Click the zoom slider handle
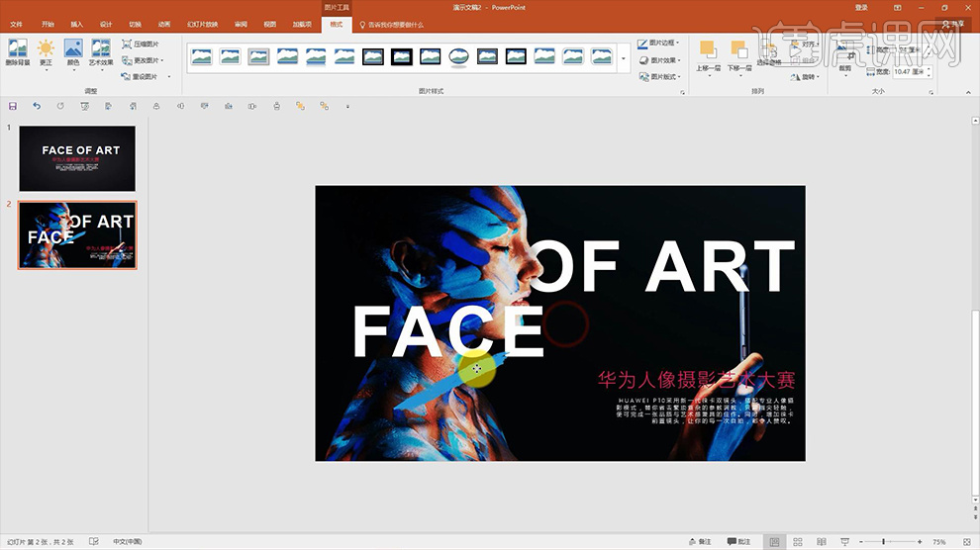 883,542
